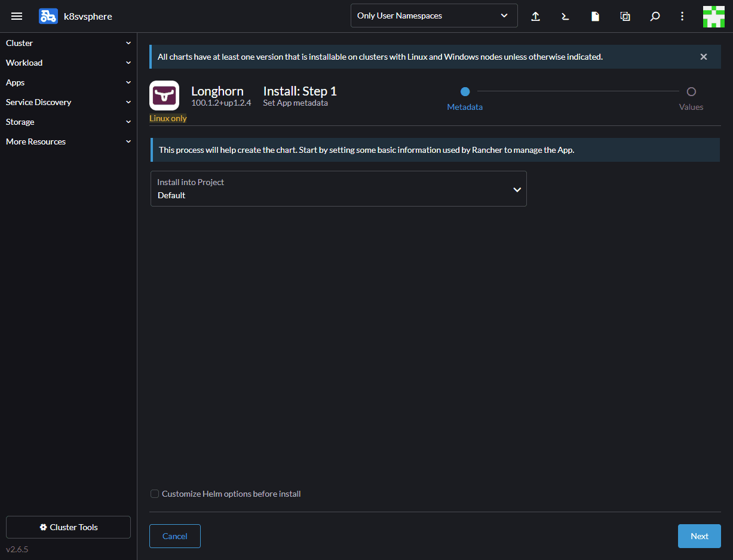
Task: Open the Only User Namespaces dropdown
Action: click(x=434, y=16)
